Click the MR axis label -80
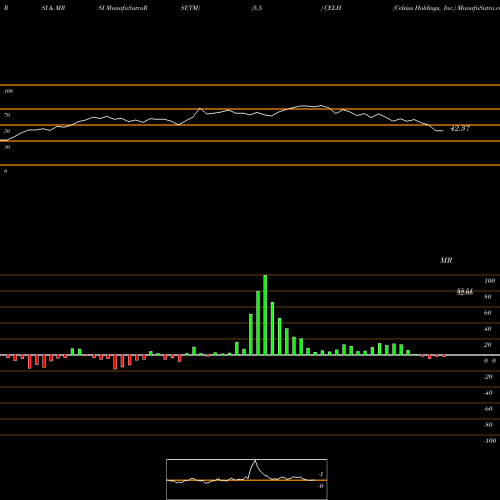500x500 pixels. click(x=488, y=425)
